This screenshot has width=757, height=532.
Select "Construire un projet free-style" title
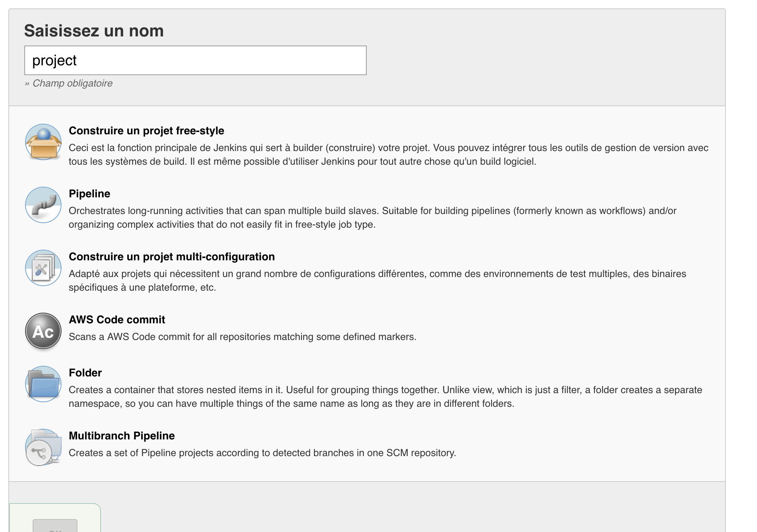pyautogui.click(x=146, y=131)
